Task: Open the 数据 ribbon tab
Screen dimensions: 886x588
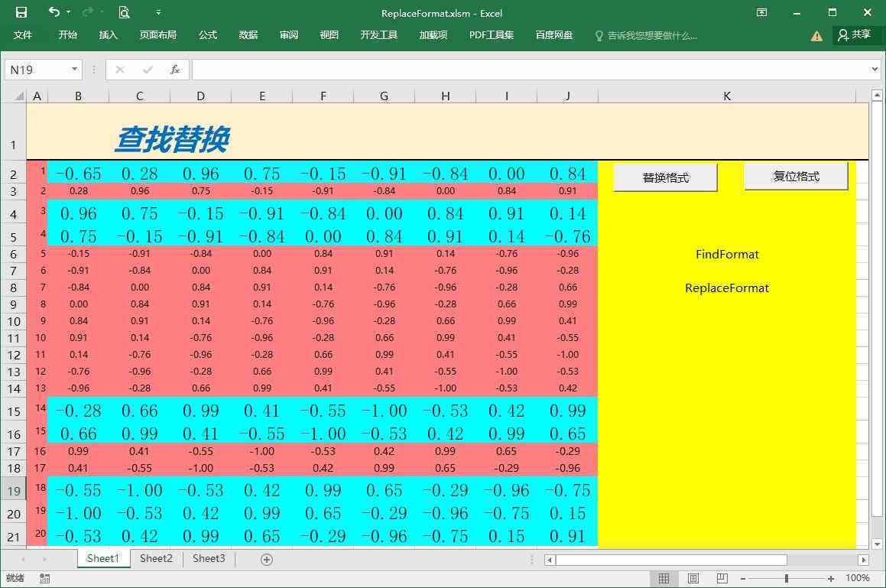Action: [248, 35]
